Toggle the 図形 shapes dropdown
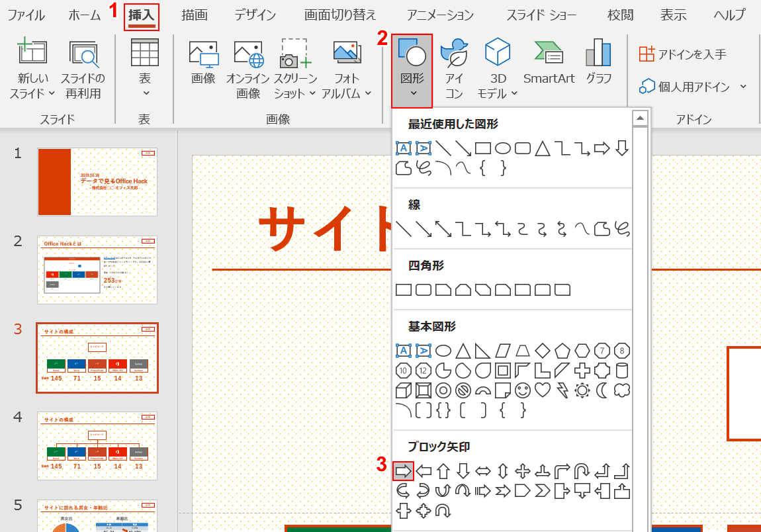The image size is (761, 532). click(412, 71)
